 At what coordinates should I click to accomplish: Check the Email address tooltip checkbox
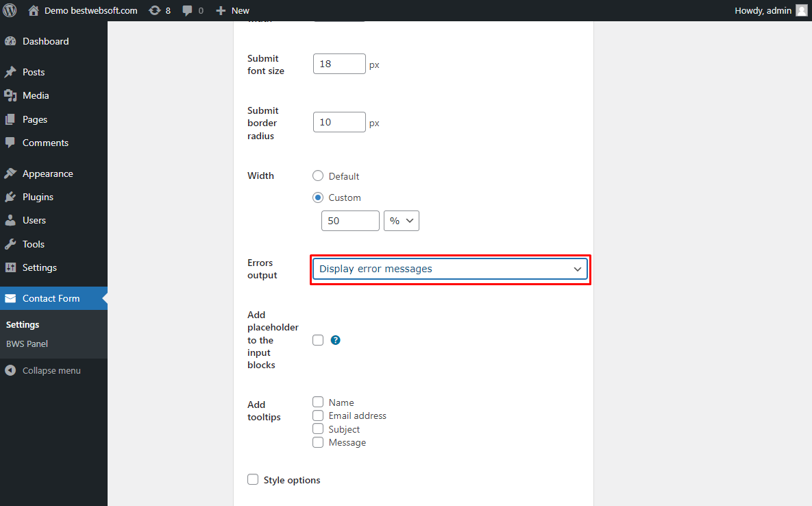pyautogui.click(x=318, y=415)
